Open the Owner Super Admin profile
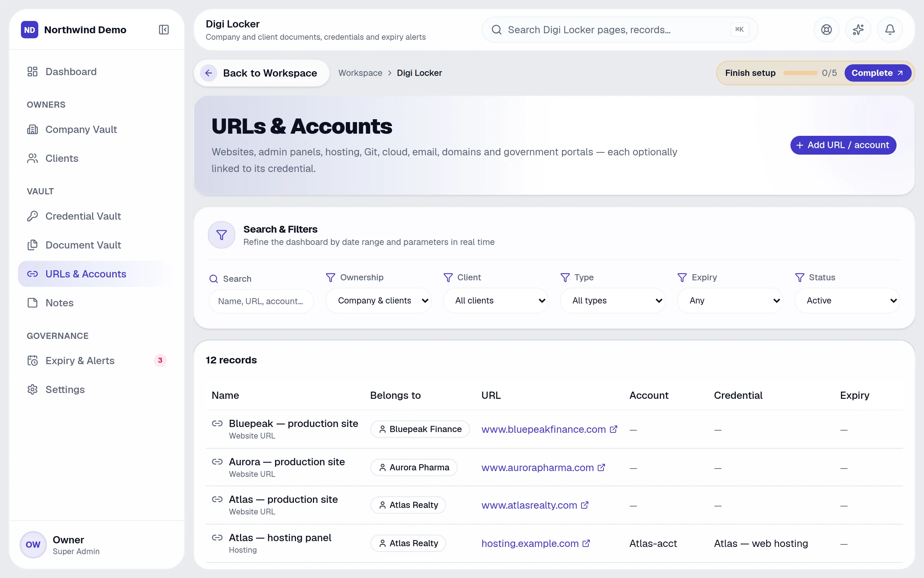 point(96,544)
